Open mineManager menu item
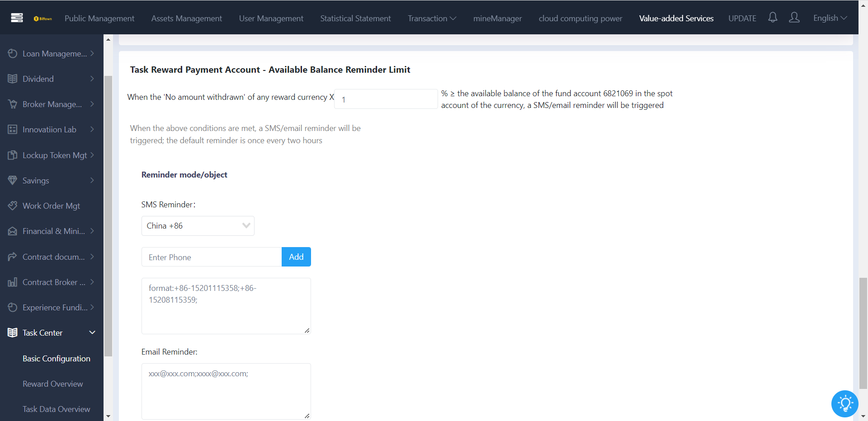Viewport: 868px width, 421px height. point(497,18)
